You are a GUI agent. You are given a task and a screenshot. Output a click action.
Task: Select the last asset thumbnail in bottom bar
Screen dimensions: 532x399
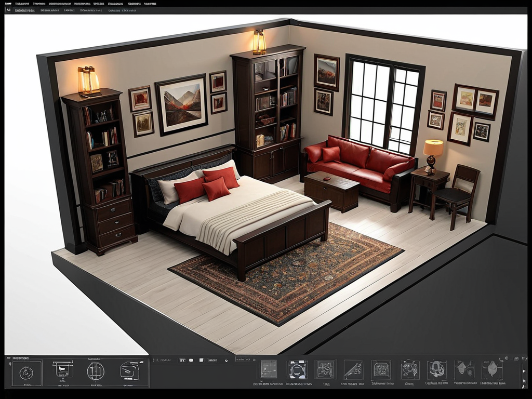(491, 369)
